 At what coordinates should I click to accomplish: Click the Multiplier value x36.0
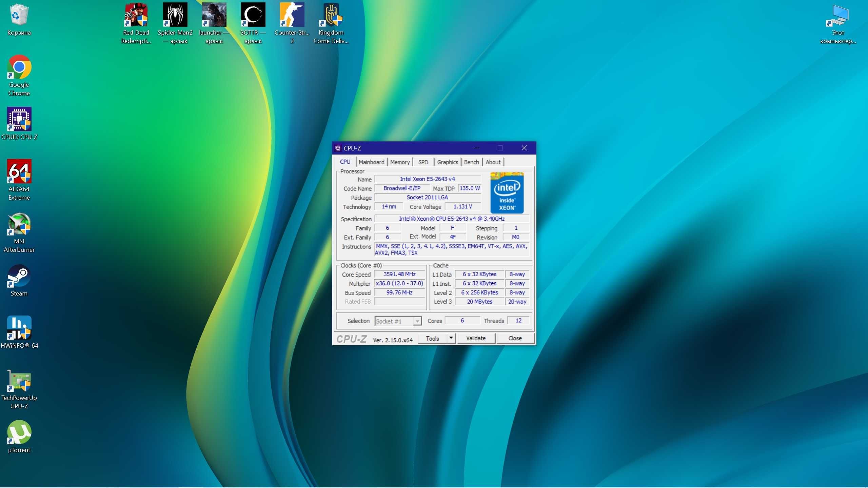(399, 283)
